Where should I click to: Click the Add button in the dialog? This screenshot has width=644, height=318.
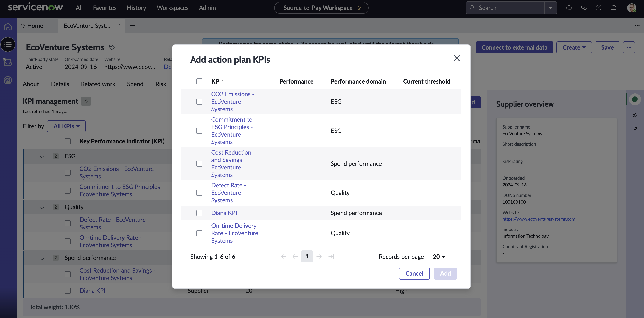446,274
